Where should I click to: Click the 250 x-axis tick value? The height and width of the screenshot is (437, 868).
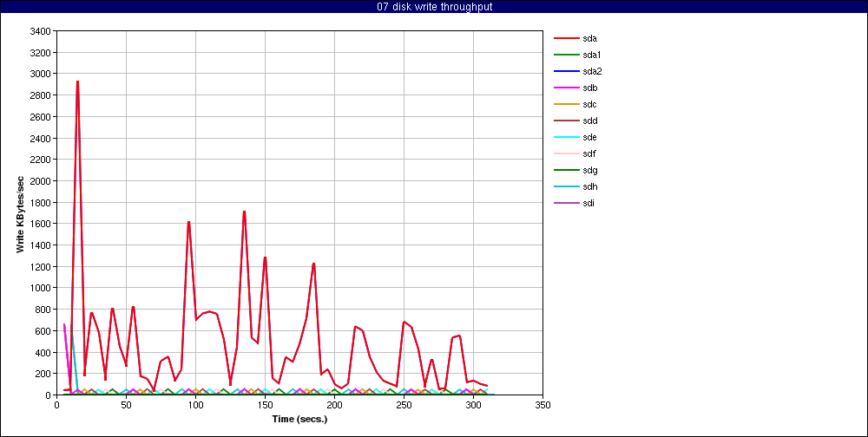point(404,405)
